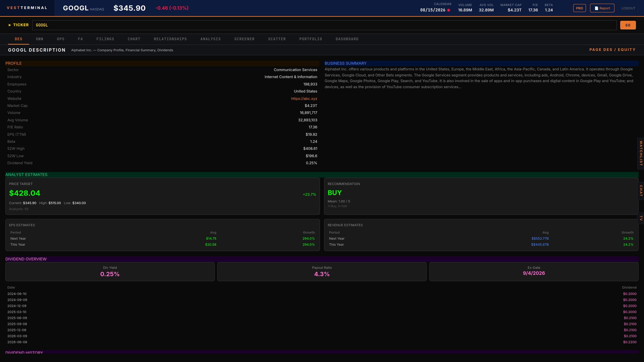This screenshot has width=644, height=362.
Task: Click the GO button
Action: pos(628,25)
